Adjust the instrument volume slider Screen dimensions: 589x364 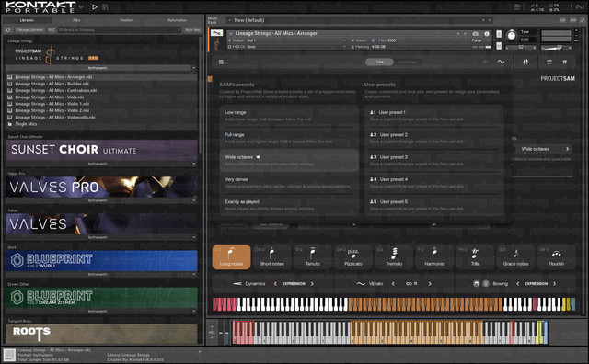[556, 48]
